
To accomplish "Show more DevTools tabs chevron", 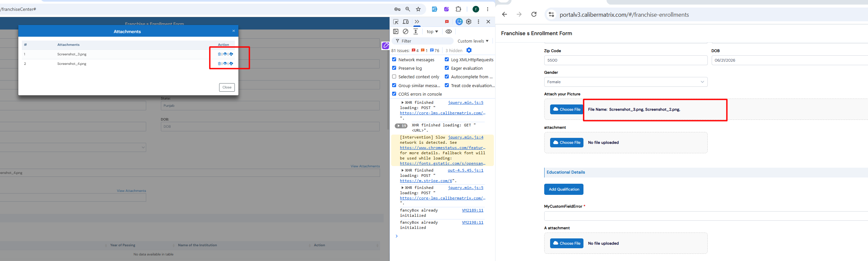I will click(x=417, y=22).
